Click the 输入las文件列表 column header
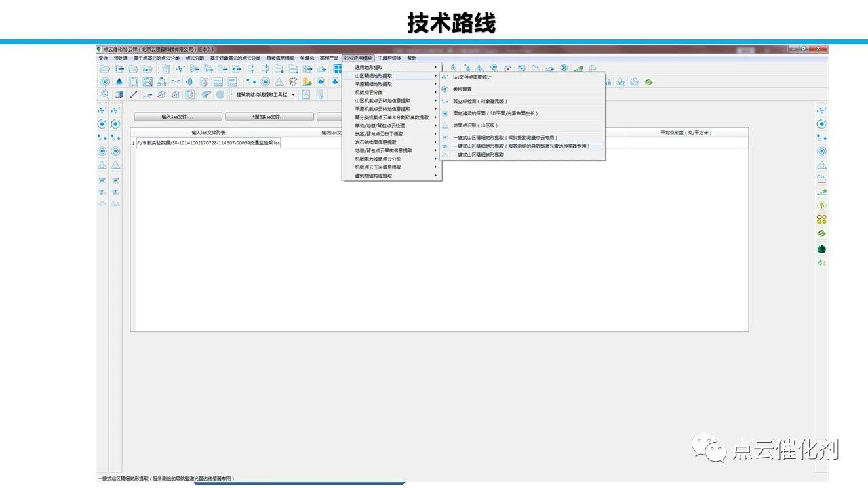Image resolution: width=868 pixels, height=488 pixels. [x=208, y=133]
